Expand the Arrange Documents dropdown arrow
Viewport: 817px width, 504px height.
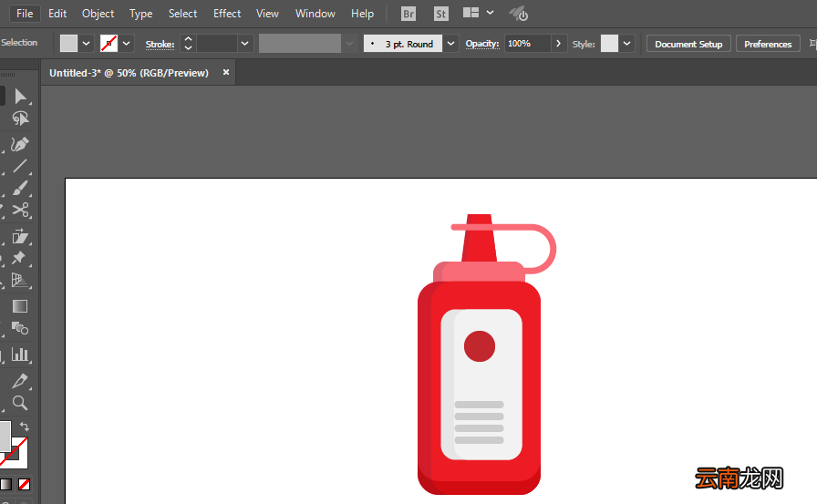[490, 13]
